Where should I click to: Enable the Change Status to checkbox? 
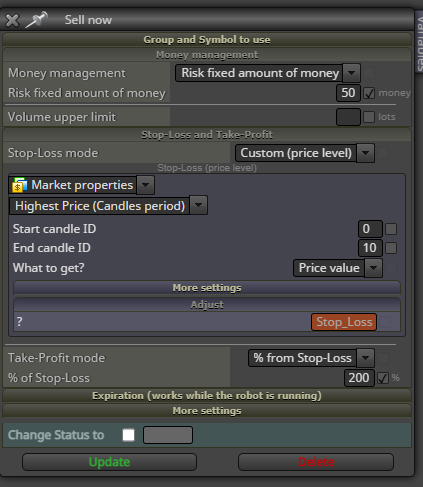pyautogui.click(x=128, y=435)
